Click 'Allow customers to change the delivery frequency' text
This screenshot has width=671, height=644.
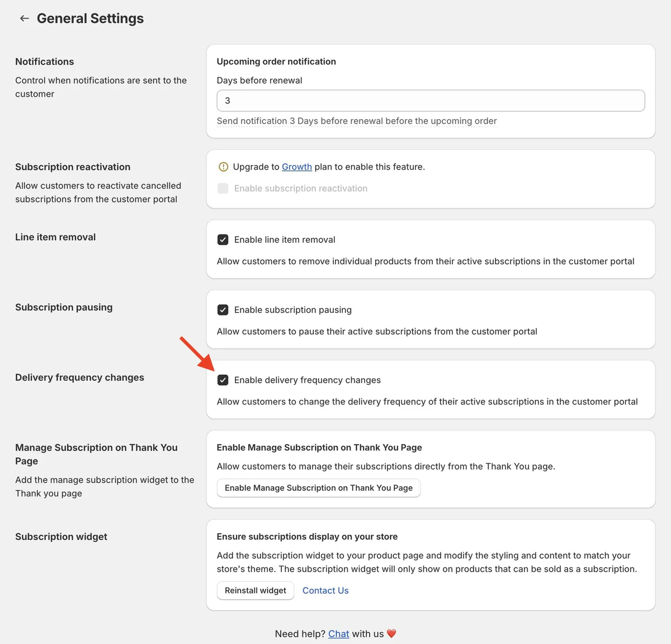427,402
